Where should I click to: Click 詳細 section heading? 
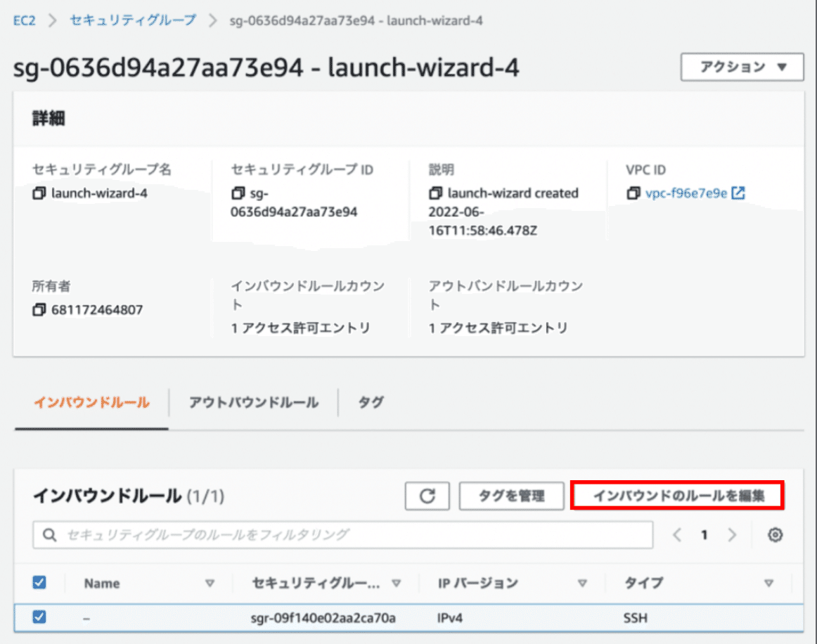click(x=49, y=118)
